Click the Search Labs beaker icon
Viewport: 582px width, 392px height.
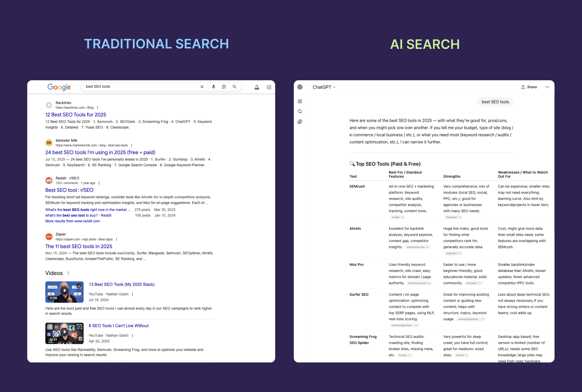[x=257, y=87]
